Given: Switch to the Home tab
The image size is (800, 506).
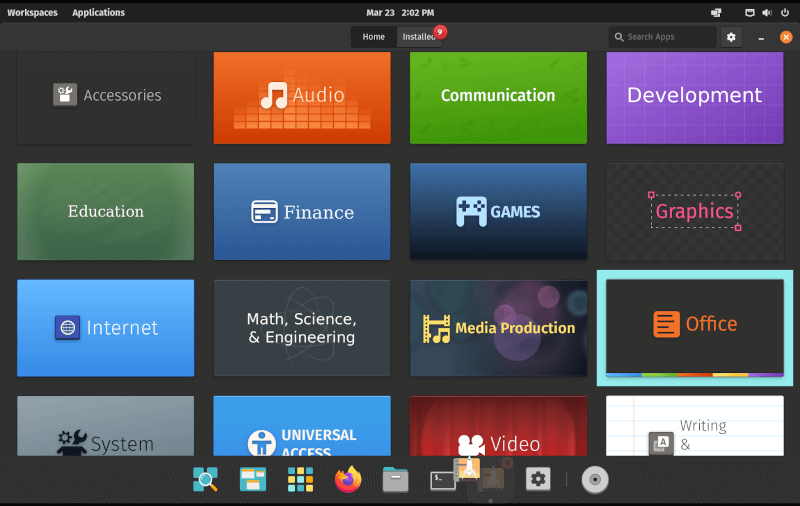Looking at the screenshot, I should (x=373, y=37).
